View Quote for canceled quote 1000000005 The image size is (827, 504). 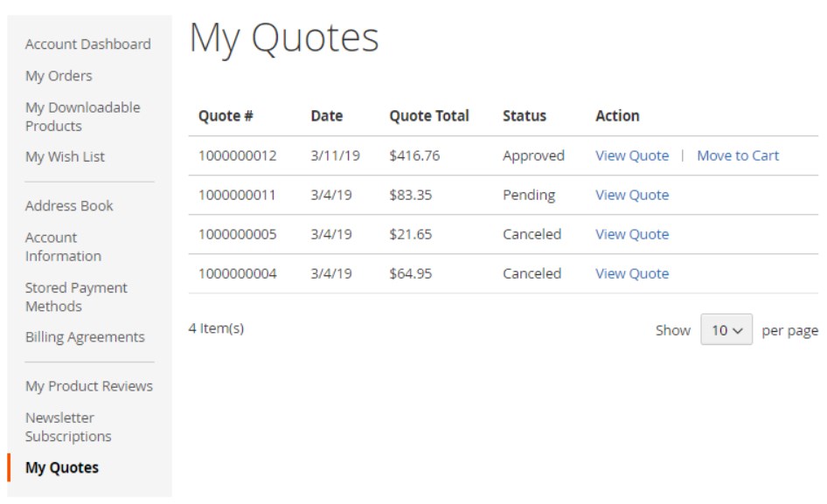[632, 234]
